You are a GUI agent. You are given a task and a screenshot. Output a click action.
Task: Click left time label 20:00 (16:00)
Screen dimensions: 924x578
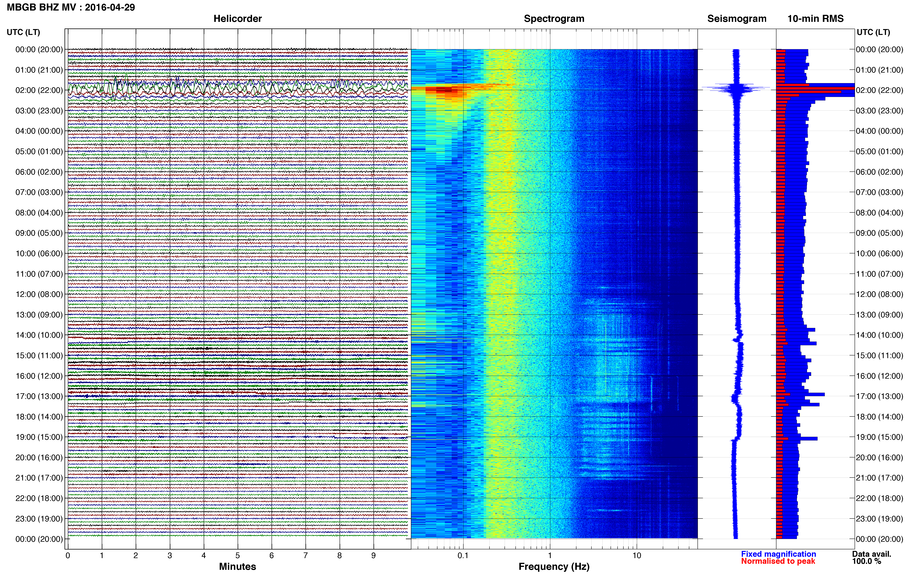pos(39,458)
